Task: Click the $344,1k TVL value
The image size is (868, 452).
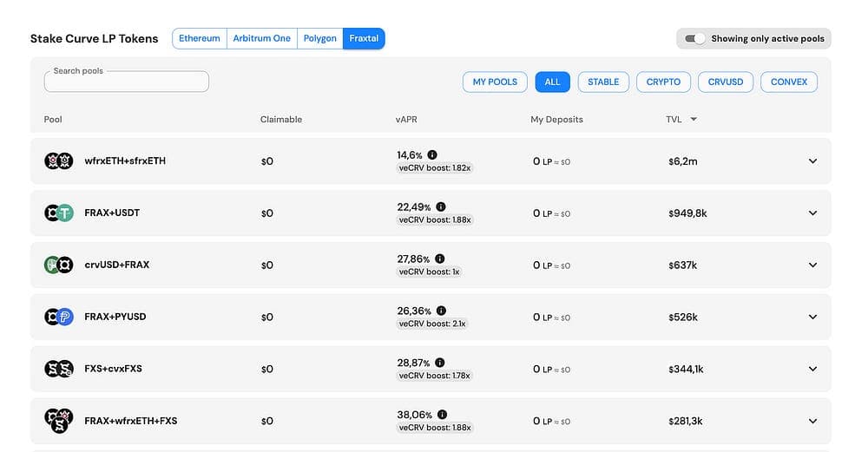Action: (686, 370)
